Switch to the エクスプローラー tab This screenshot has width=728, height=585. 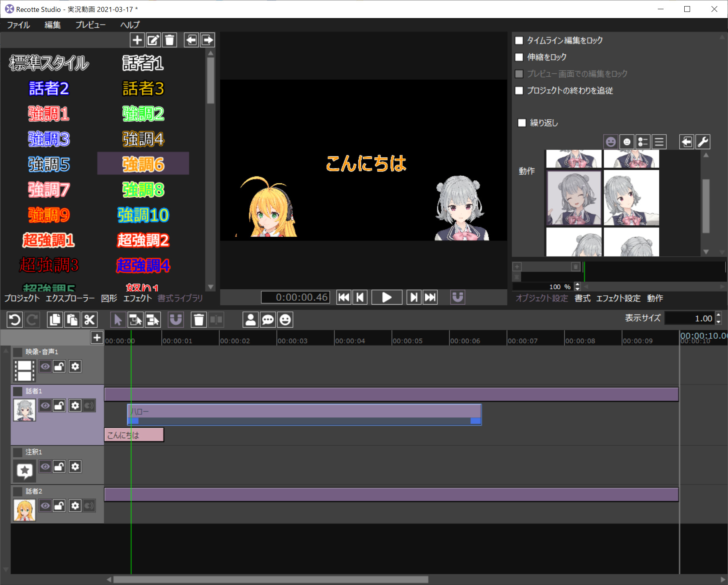tap(70, 298)
